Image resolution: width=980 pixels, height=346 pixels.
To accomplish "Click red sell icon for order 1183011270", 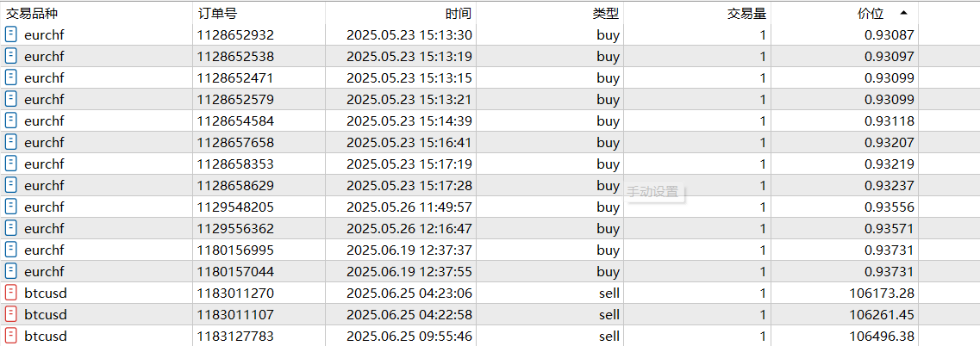I will coord(10,293).
